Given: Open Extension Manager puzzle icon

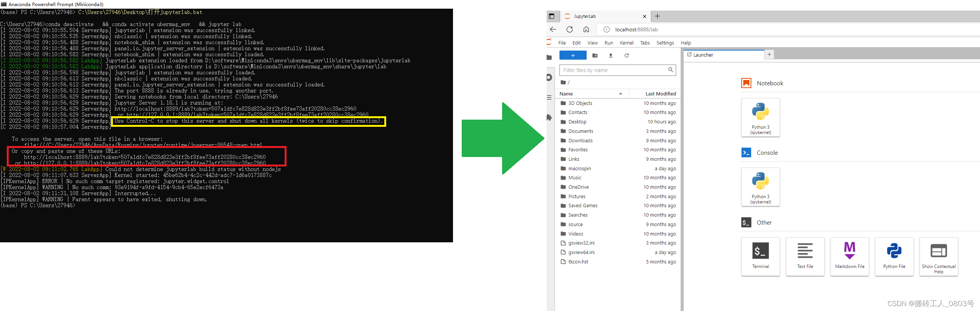Looking at the screenshot, I should coord(549,117).
